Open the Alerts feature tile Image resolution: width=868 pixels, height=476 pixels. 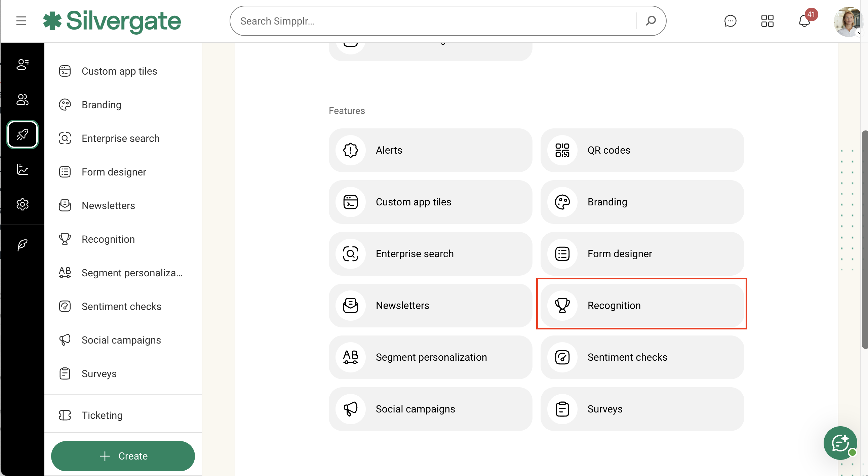[430, 150]
